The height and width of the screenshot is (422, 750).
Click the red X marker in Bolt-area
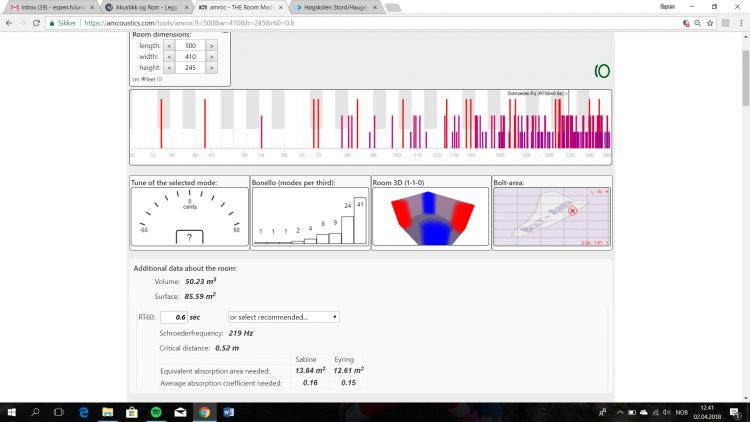click(x=572, y=211)
